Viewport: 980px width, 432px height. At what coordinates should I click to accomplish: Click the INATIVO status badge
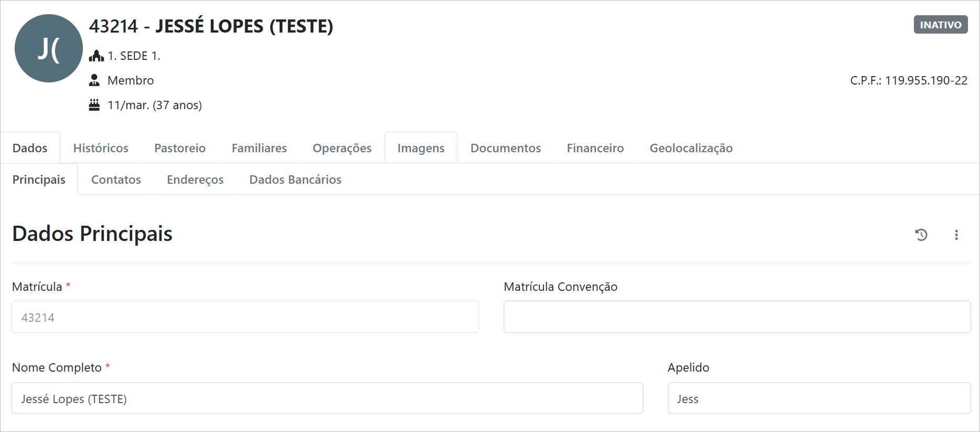940,25
